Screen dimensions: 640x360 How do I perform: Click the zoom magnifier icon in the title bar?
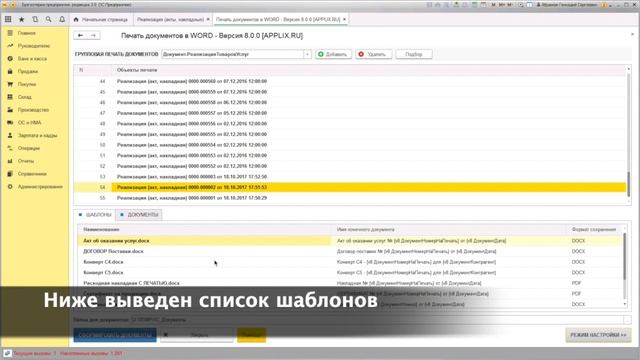pos(520,5)
